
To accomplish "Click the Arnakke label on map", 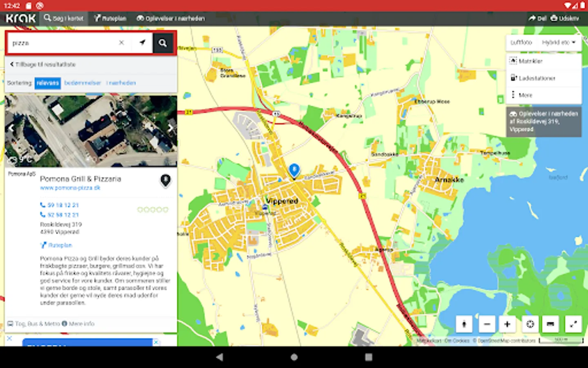I will point(449,180).
